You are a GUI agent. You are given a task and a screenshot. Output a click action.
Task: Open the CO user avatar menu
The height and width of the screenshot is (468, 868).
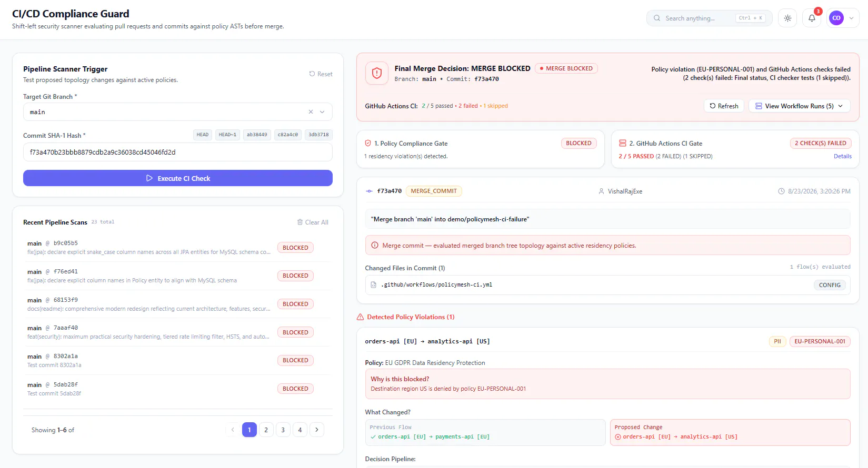coord(836,18)
